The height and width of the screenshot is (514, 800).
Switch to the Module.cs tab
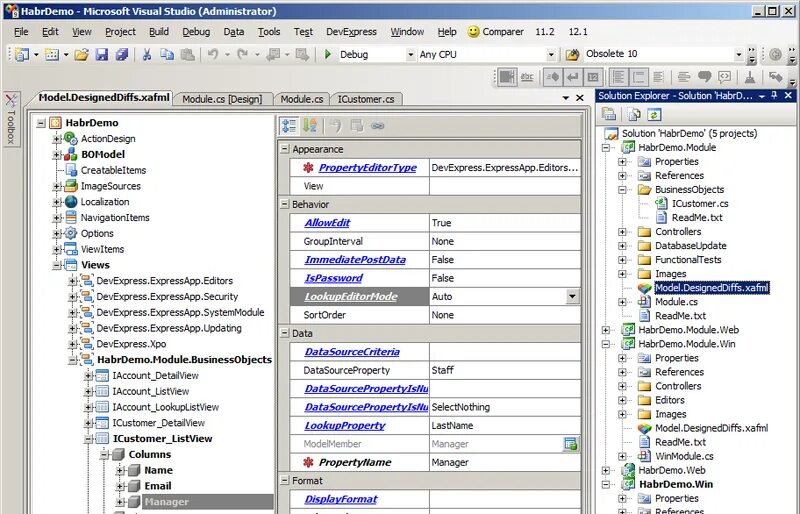tap(302, 99)
